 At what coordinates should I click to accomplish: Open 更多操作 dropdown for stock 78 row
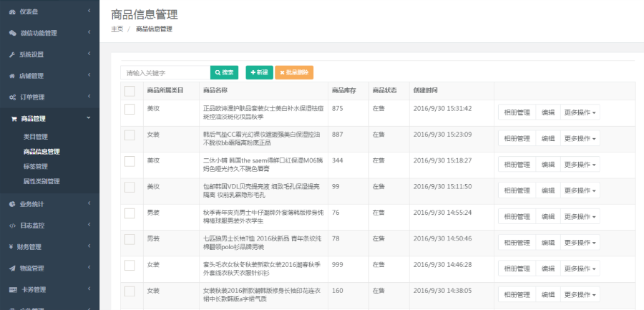[x=580, y=243]
